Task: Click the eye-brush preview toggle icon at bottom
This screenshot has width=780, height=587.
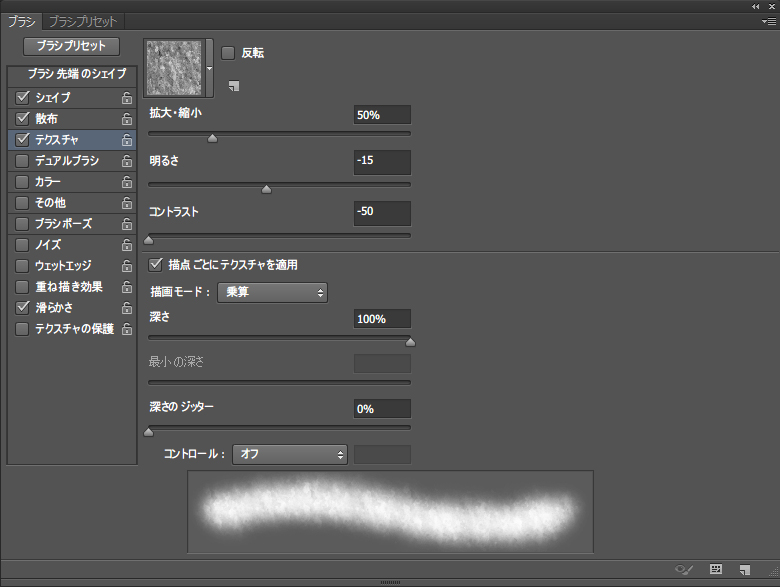Action: [683, 570]
